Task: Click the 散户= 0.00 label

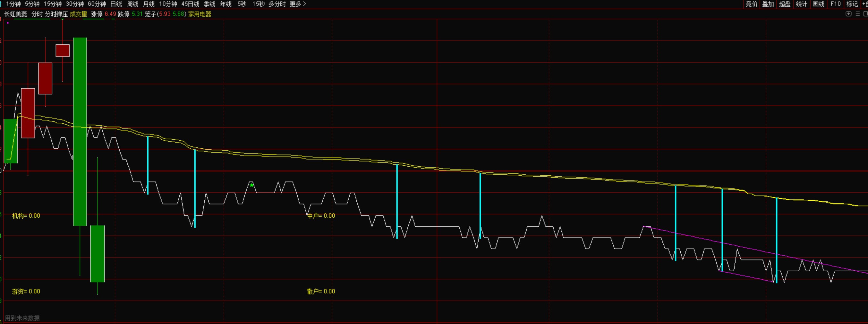Action: (321, 291)
